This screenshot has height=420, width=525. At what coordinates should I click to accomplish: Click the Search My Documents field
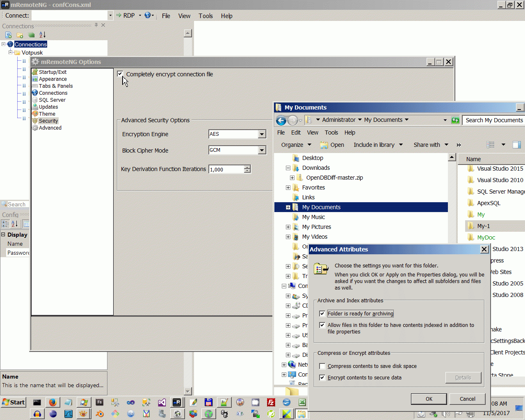tap(494, 120)
